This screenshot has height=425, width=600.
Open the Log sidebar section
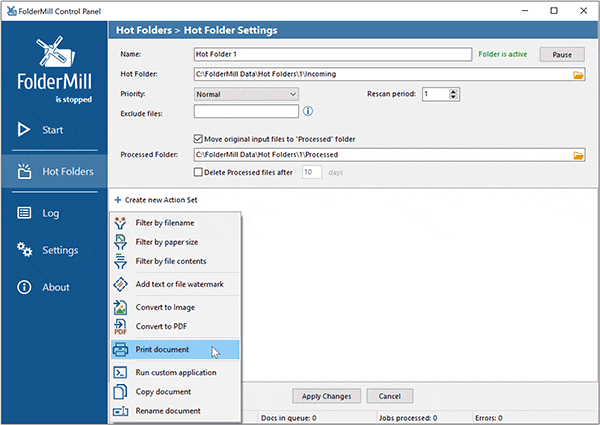(54, 213)
